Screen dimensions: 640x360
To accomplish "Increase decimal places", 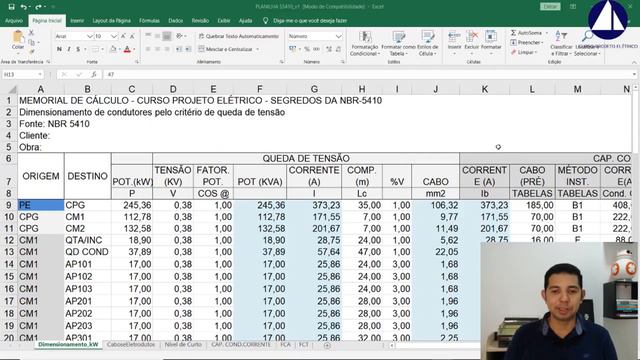I will [329, 49].
